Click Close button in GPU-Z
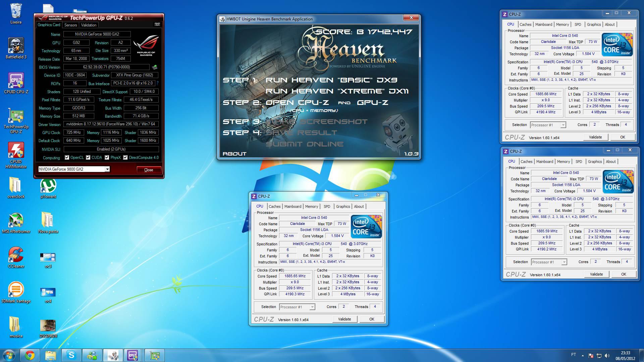 tap(149, 170)
